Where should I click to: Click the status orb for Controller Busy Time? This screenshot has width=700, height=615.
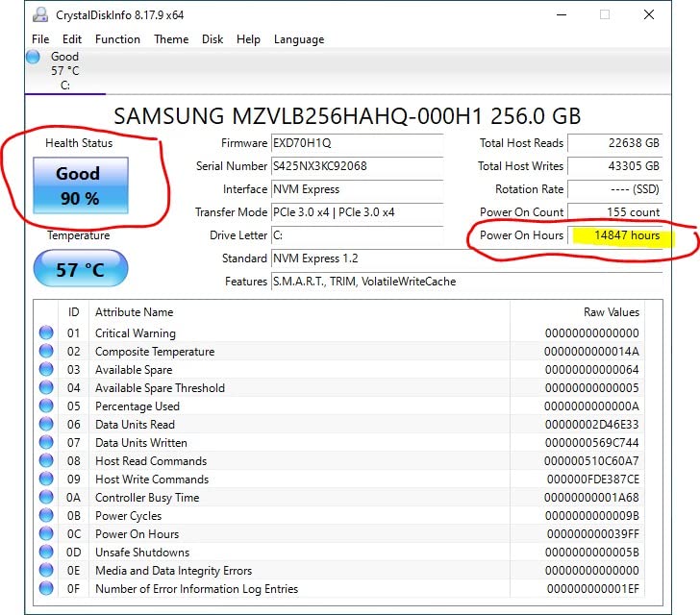(x=46, y=497)
